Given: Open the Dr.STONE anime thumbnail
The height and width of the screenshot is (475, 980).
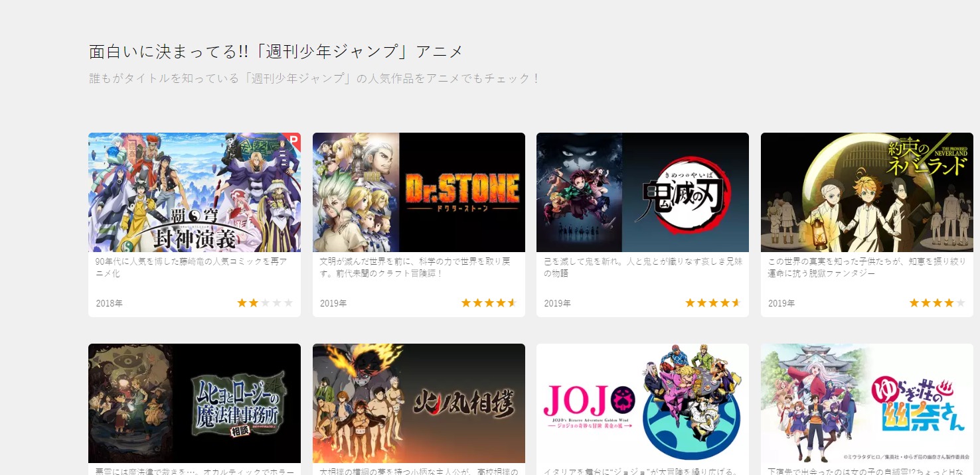Looking at the screenshot, I should coord(419,192).
